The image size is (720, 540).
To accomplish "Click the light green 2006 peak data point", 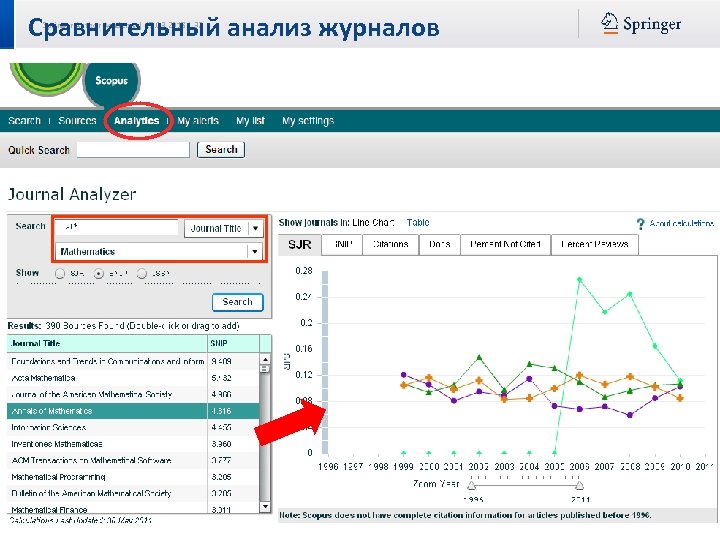I will click(x=579, y=280).
